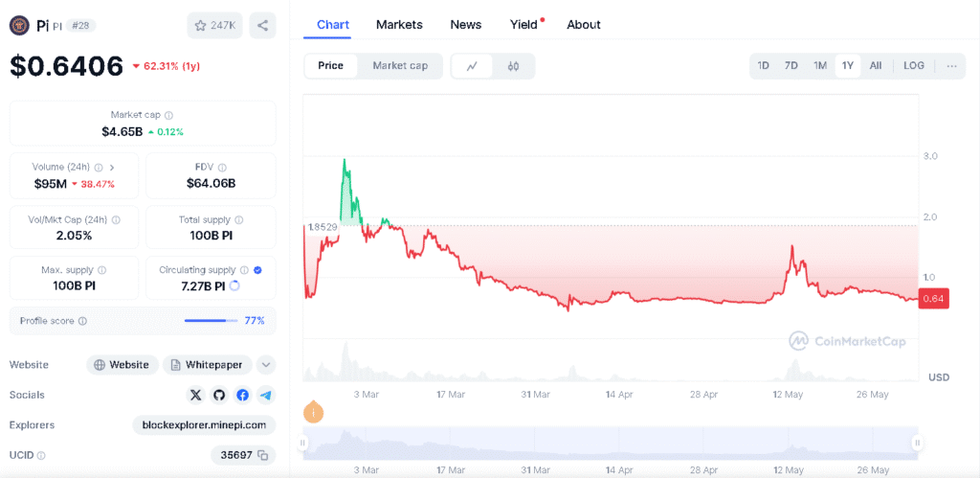980x478 pixels.
Task: Open Circulating supply info icon
Action: point(244,270)
